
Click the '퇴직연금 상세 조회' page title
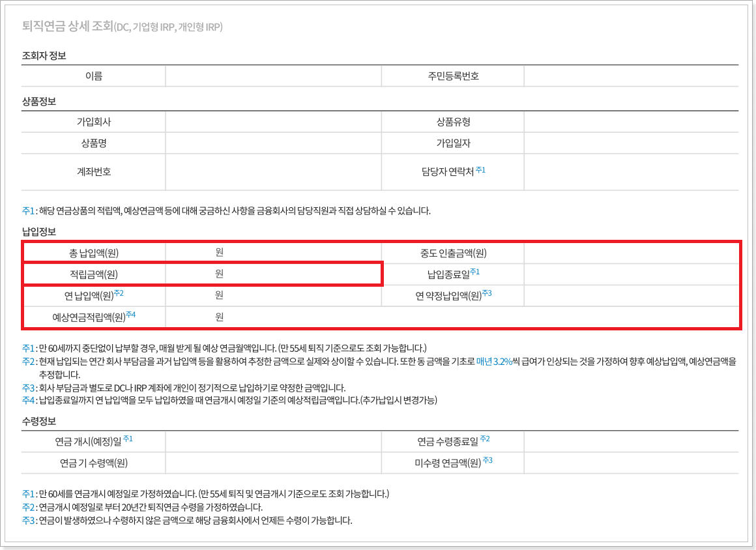point(68,26)
